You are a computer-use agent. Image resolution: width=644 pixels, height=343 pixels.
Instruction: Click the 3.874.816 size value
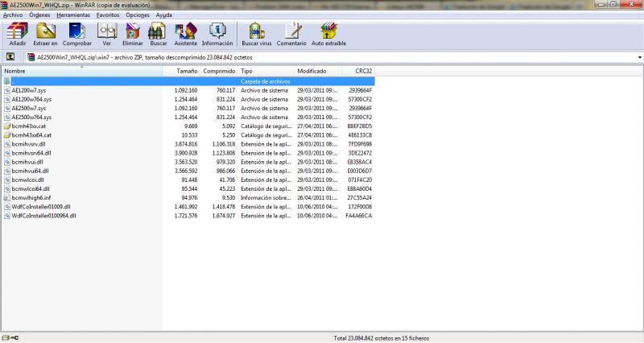click(x=186, y=144)
